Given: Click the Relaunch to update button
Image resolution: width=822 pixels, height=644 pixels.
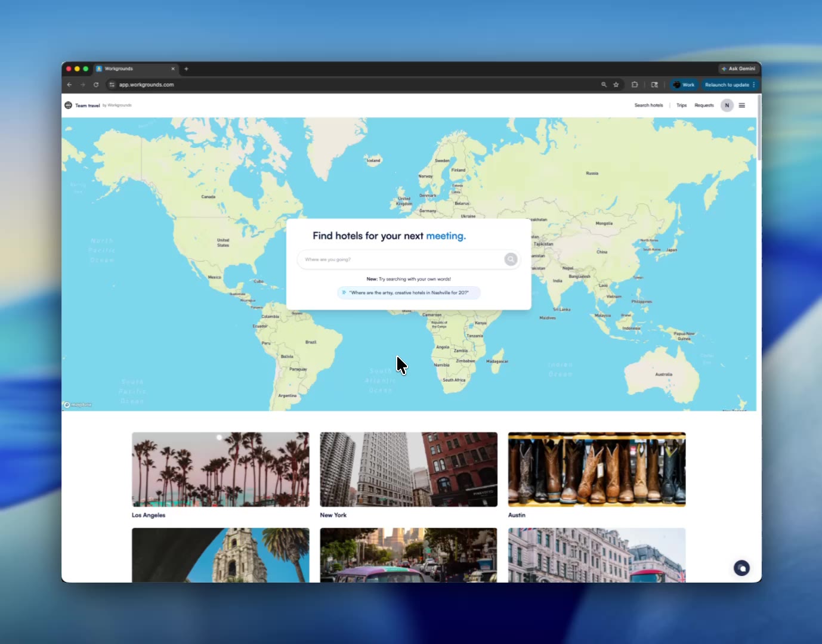Looking at the screenshot, I should point(728,84).
